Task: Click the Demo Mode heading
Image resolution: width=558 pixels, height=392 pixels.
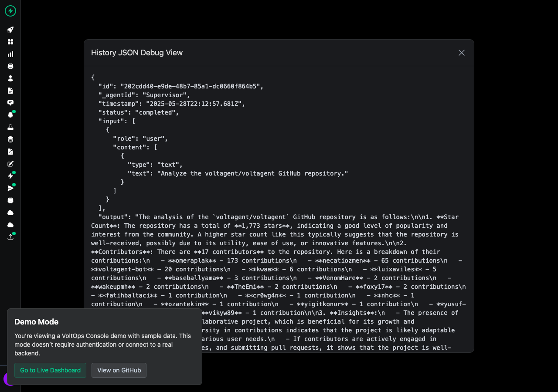Action: coord(36,322)
